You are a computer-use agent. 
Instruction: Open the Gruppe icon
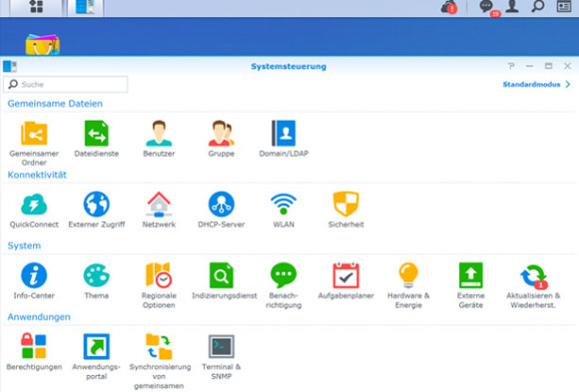pos(222,134)
